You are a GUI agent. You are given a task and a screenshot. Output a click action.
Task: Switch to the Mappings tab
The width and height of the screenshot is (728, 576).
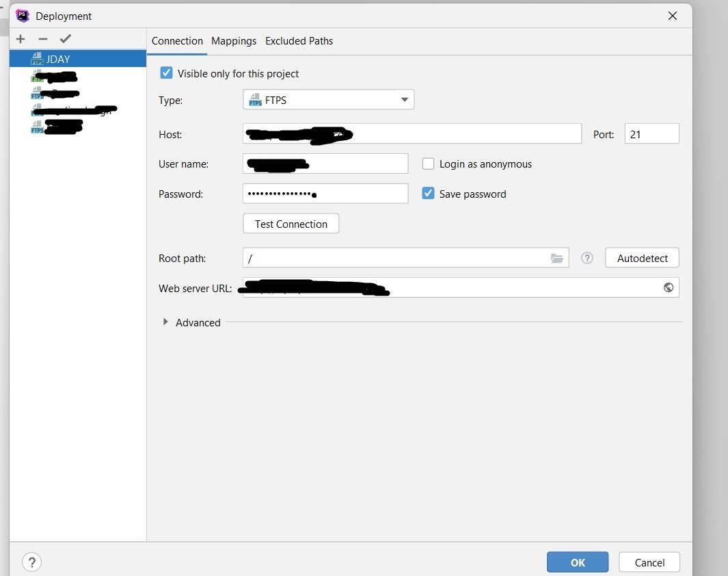click(x=233, y=41)
